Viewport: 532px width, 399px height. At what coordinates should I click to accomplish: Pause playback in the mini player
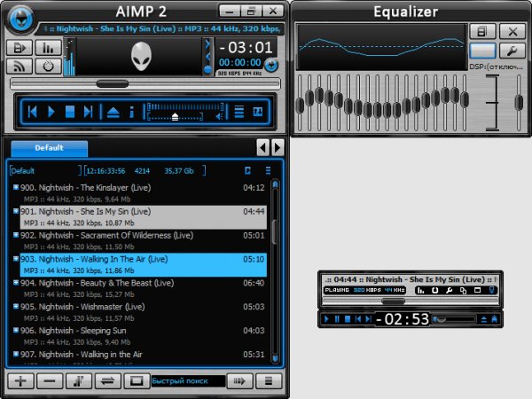pyautogui.click(x=337, y=319)
